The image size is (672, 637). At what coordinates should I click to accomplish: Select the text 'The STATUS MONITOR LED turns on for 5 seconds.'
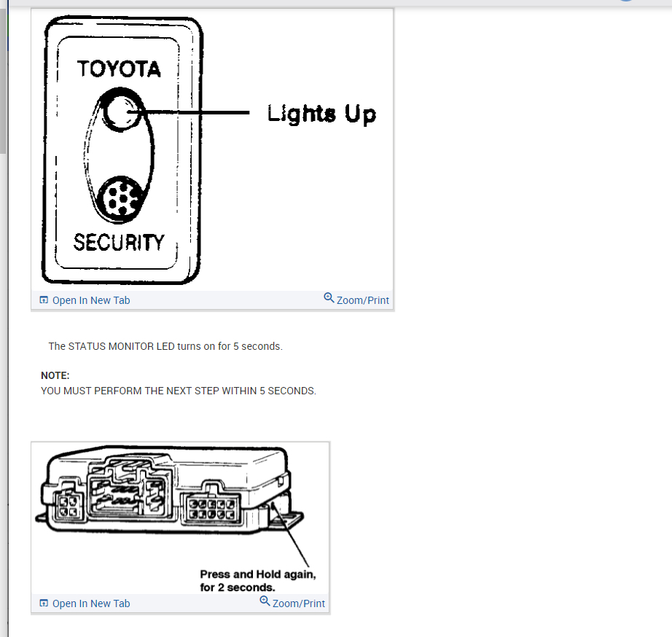(165, 346)
